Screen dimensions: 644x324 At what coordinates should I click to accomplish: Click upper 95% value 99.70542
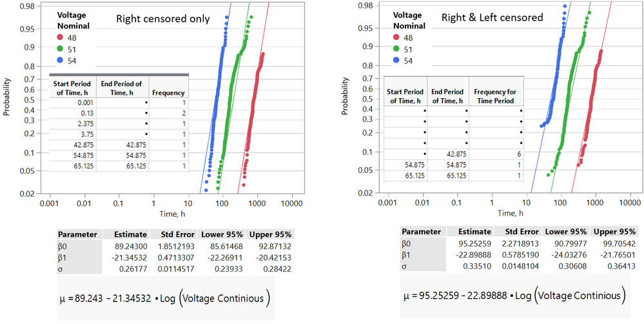tap(621, 243)
